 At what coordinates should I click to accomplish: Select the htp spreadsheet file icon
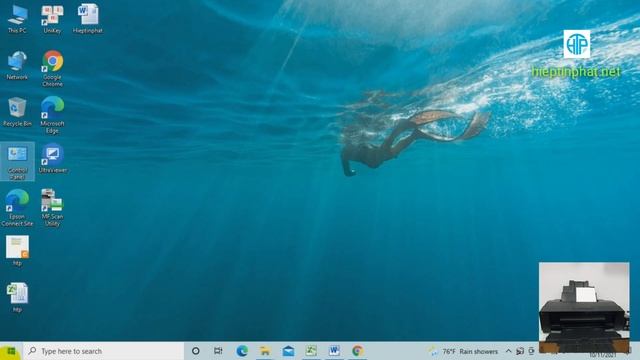[17, 297]
